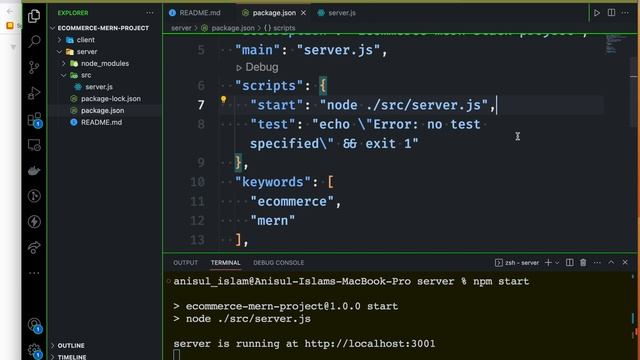Open the Docker view

[x=34, y=171]
